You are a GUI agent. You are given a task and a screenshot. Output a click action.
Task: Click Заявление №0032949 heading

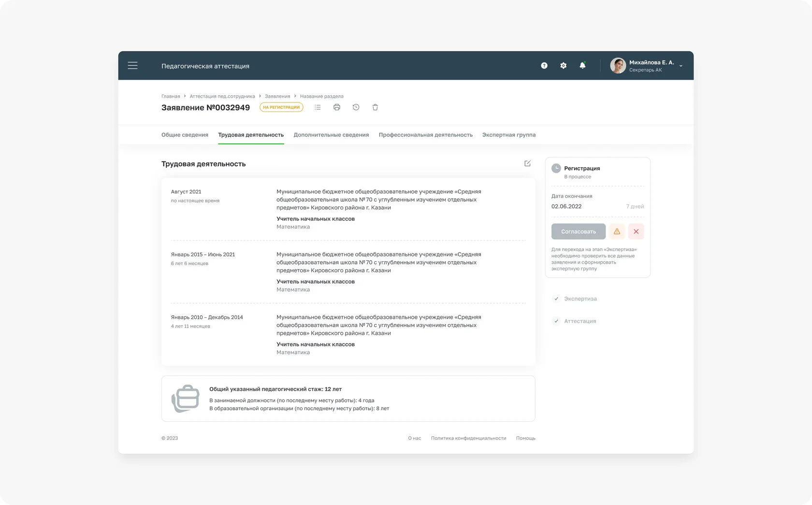click(x=205, y=107)
